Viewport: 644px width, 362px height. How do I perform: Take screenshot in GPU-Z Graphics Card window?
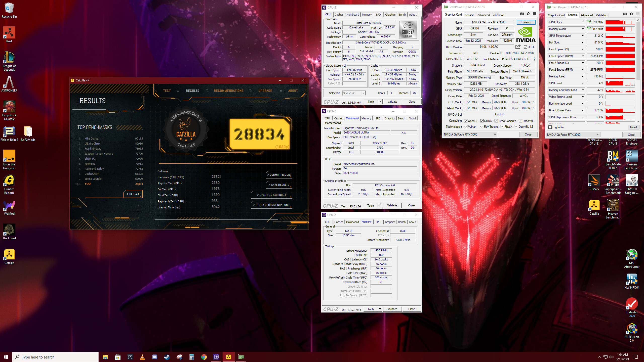coord(522,14)
